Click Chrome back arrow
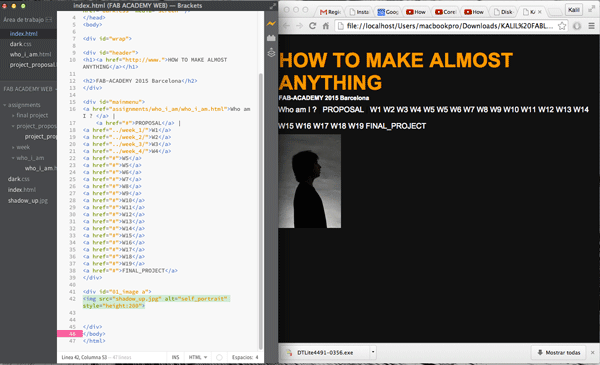Image resolution: width=600 pixels, height=365 pixels. (x=286, y=26)
